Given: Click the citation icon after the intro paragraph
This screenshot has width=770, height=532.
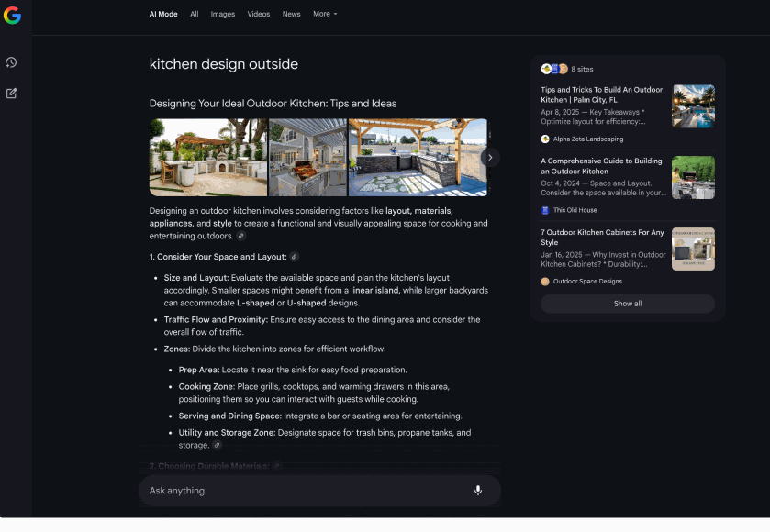Looking at the screenshot, I should pyautogui.click(x=241, y=236).
